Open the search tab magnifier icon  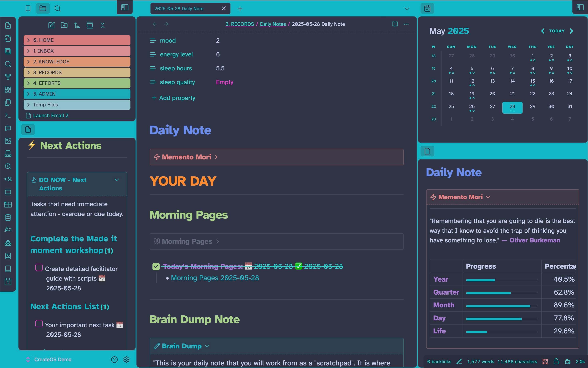[x=57, y=9]
